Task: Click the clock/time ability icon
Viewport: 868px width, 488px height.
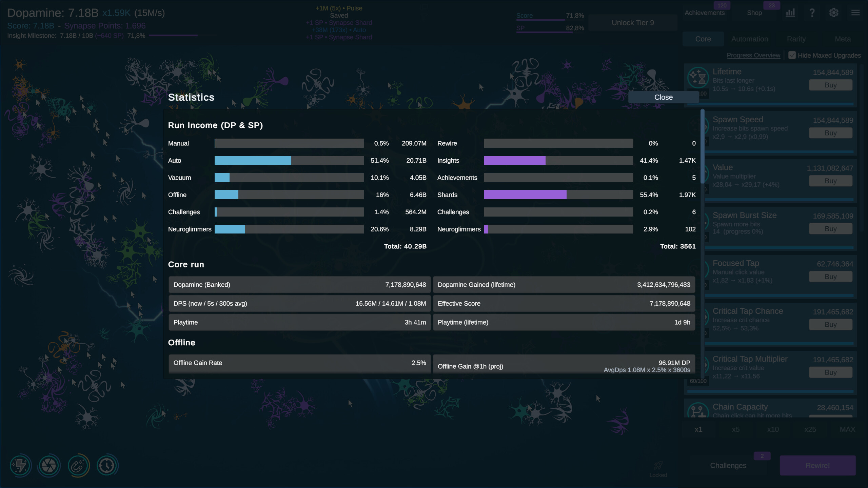Action: click(x=107, y=465)
